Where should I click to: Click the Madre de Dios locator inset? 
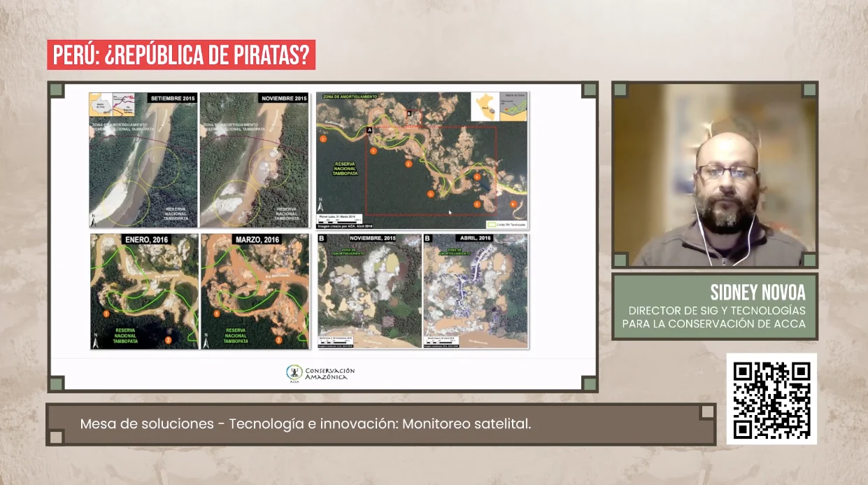point(513,105)
